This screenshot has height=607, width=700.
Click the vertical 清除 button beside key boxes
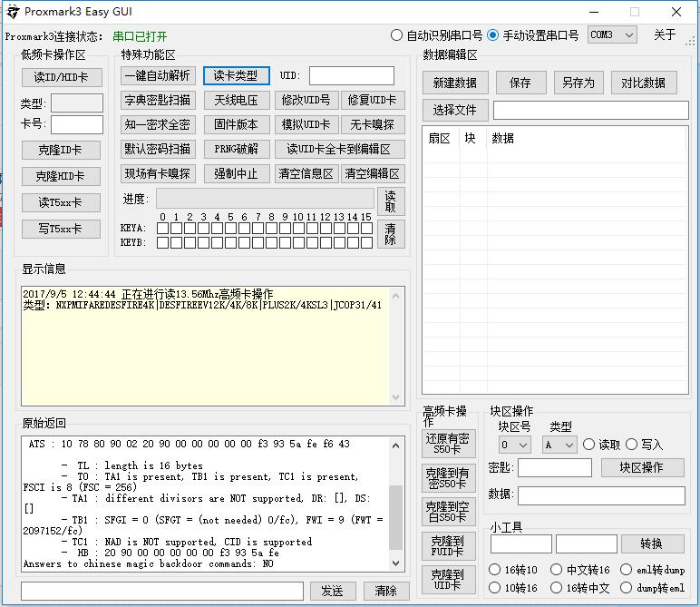pyautogui.click(x=391, y=234)
